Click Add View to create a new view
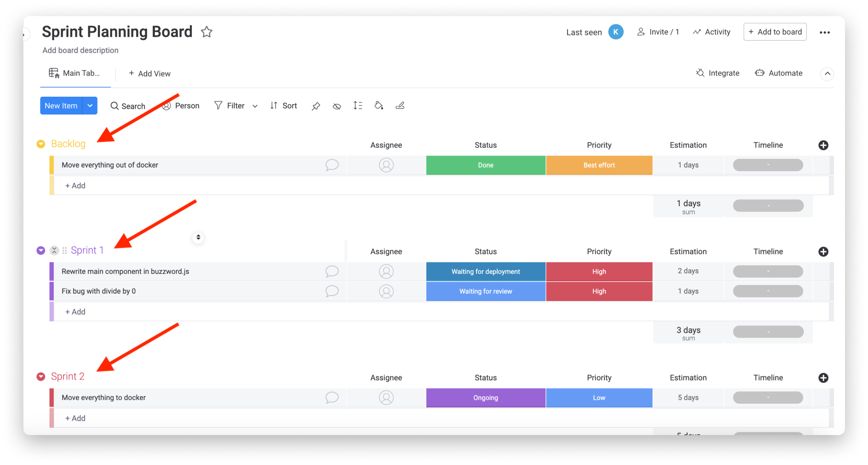The image size is (868, 465). 149,74
